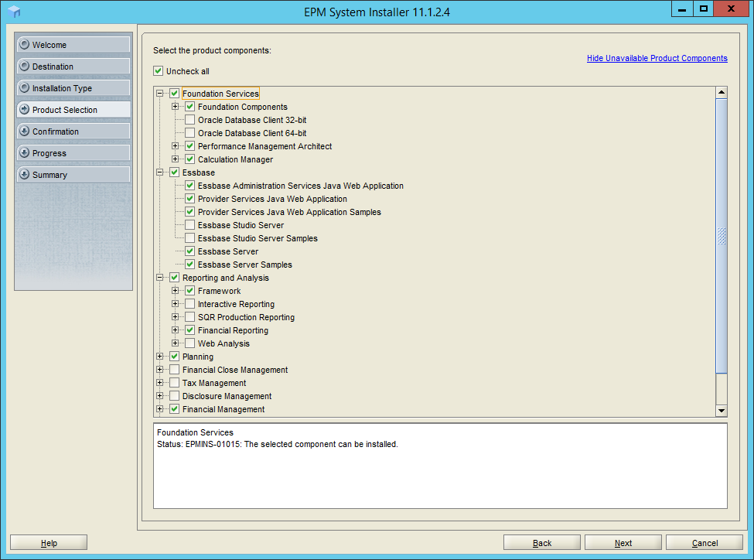Viewport: 754px width, 560px height.
Task: Check Web Analysis checkbox
Action: tap(190, 343)
